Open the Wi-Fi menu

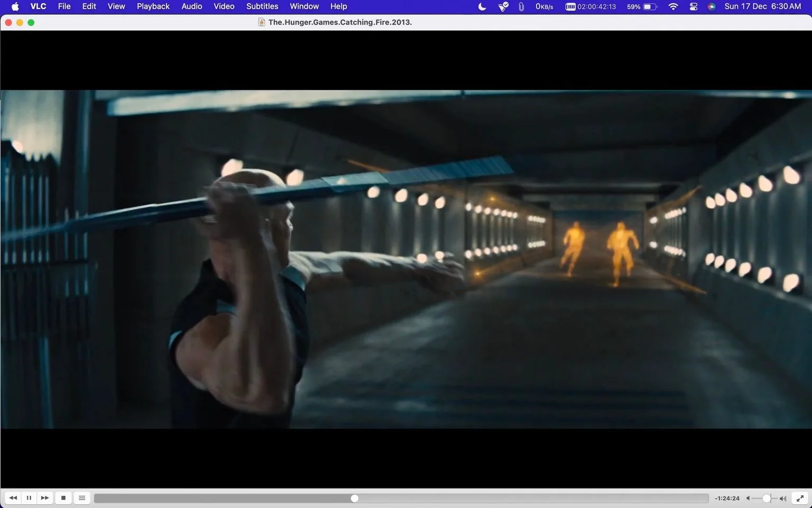pyautogui.click(x=673, y=6)
